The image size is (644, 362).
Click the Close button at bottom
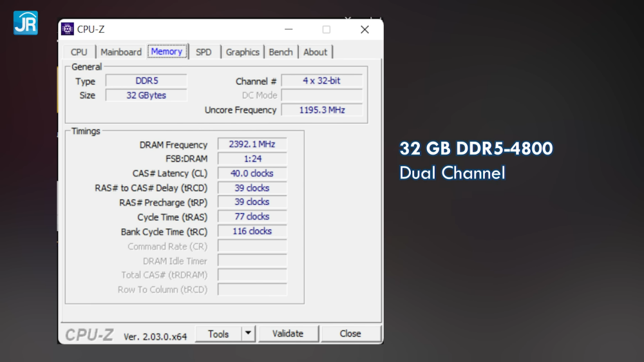coord(350,334)
